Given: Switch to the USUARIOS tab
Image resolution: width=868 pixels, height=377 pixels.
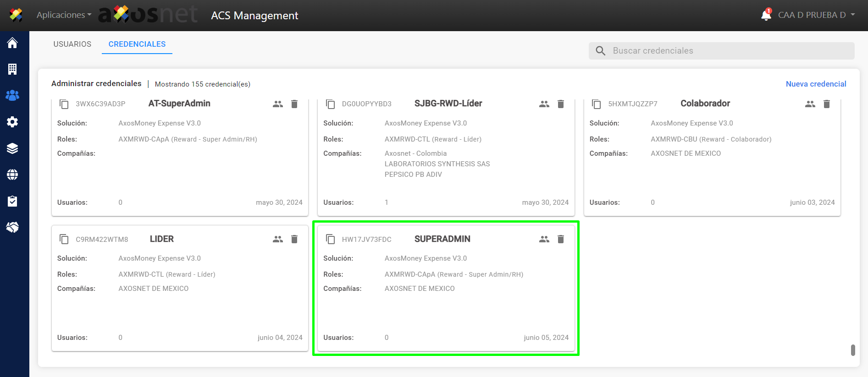Looking at the screenshot, I should coord(72,44).
